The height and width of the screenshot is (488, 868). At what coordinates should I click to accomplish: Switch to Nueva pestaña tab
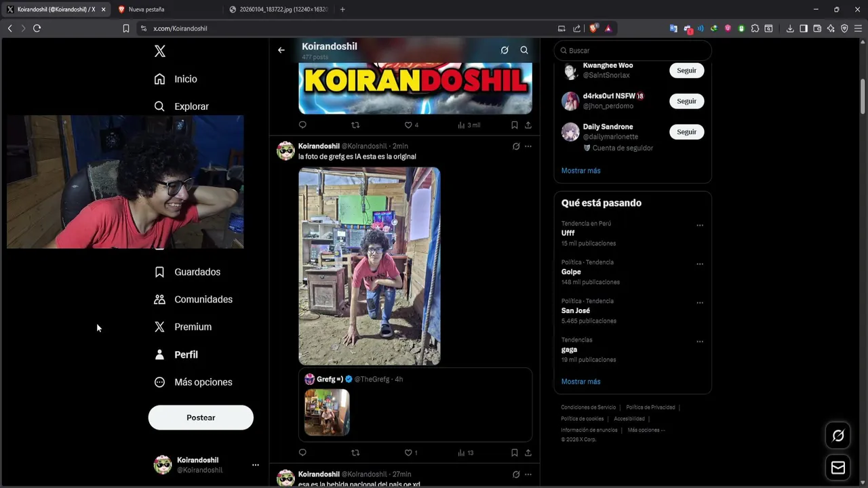(x=166, y=9)
